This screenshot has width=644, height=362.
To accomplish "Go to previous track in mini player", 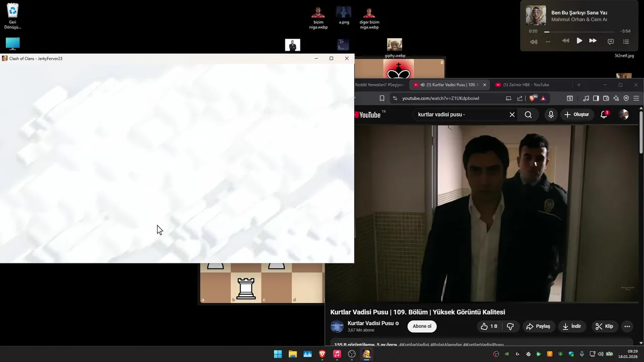I will coord(566,41).
